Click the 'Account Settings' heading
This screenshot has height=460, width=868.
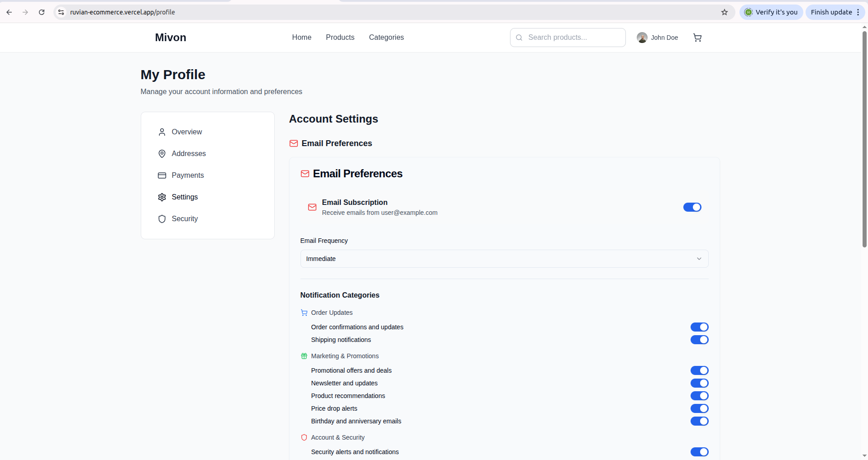point(334,119)
